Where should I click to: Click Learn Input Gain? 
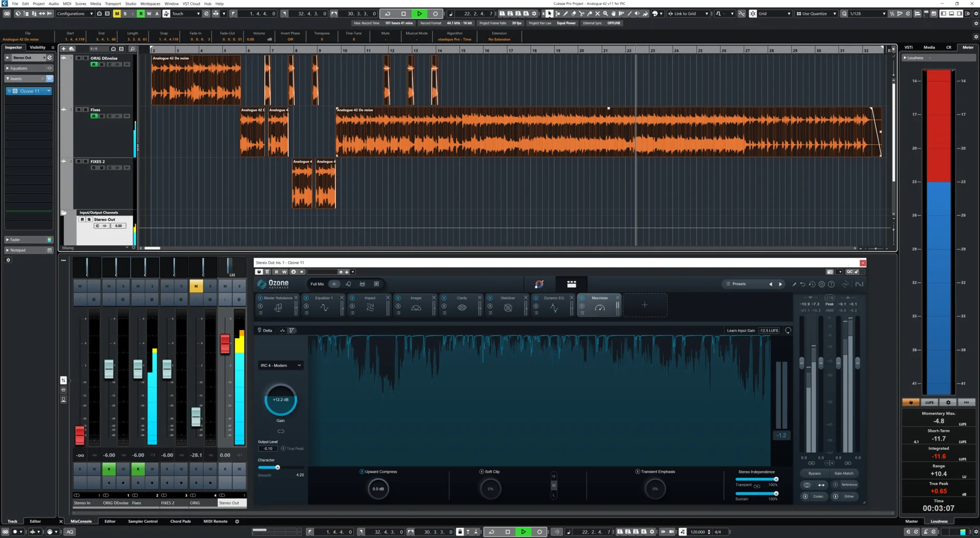[741, 330]
